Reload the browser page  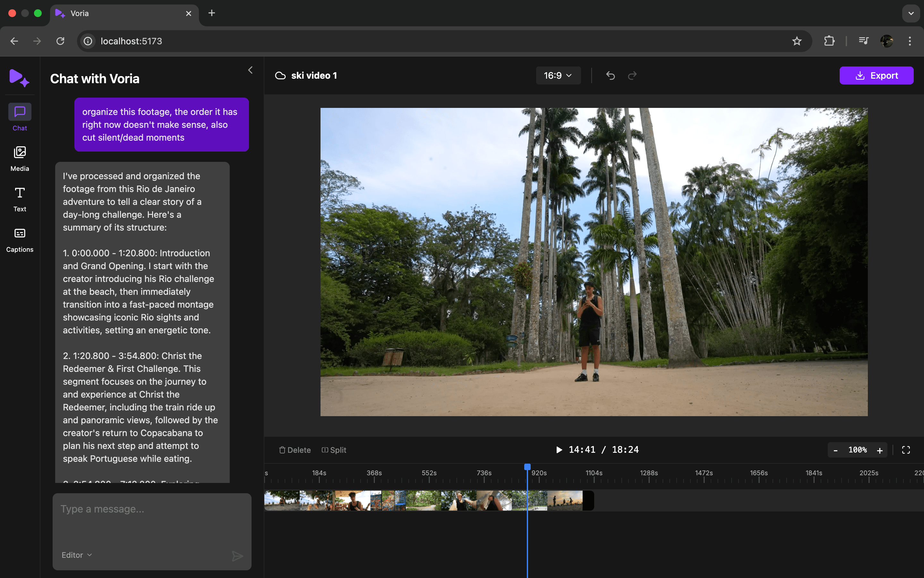click(x=60, y=41)
